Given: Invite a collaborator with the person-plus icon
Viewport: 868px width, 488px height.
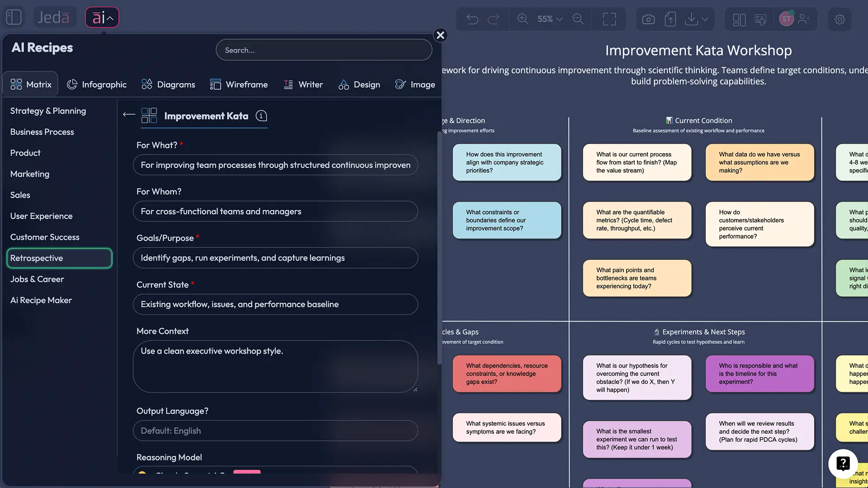Looking at the screenshot, I should (804, 19).
